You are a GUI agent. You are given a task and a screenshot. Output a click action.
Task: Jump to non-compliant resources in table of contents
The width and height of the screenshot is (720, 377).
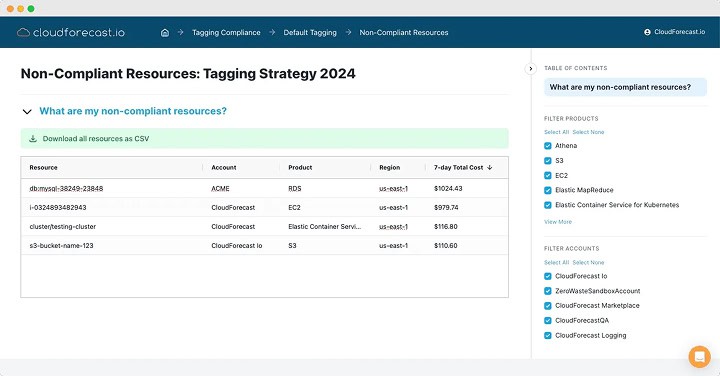(625, 87)
